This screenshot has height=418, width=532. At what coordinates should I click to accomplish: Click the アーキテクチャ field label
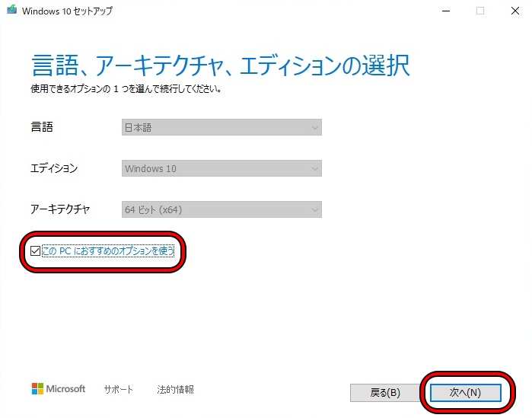(60, 209)
